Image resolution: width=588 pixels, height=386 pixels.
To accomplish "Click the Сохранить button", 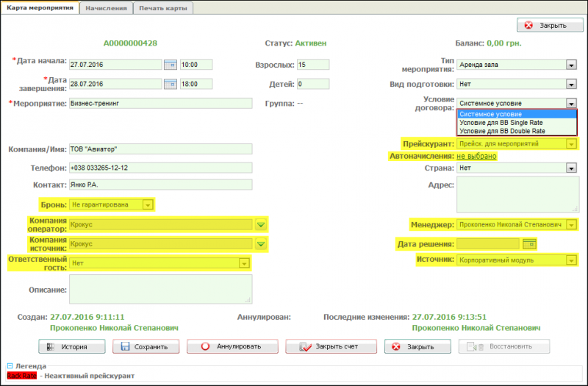I will [x=146, y=346].
